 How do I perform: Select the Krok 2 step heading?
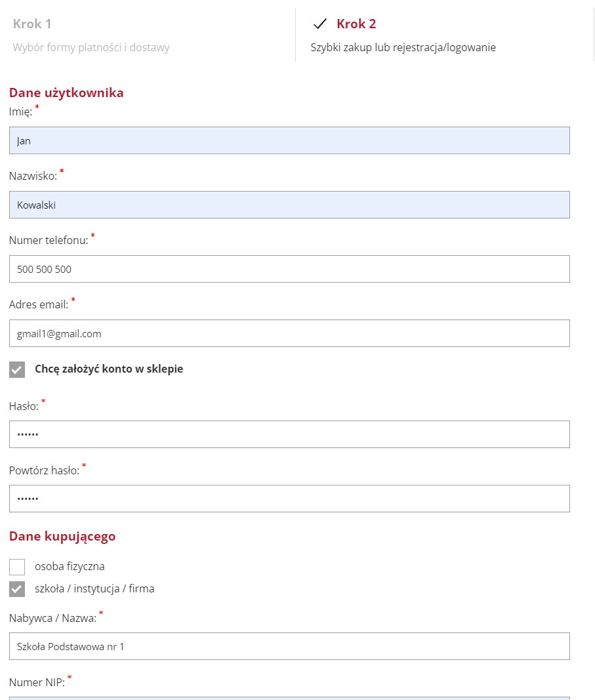(356, 24)
